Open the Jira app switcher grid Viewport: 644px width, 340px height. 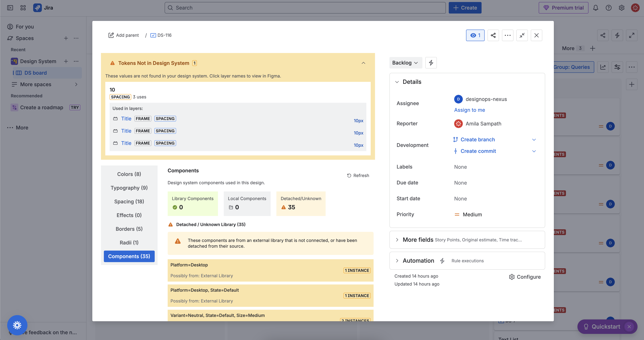point(23,8)
